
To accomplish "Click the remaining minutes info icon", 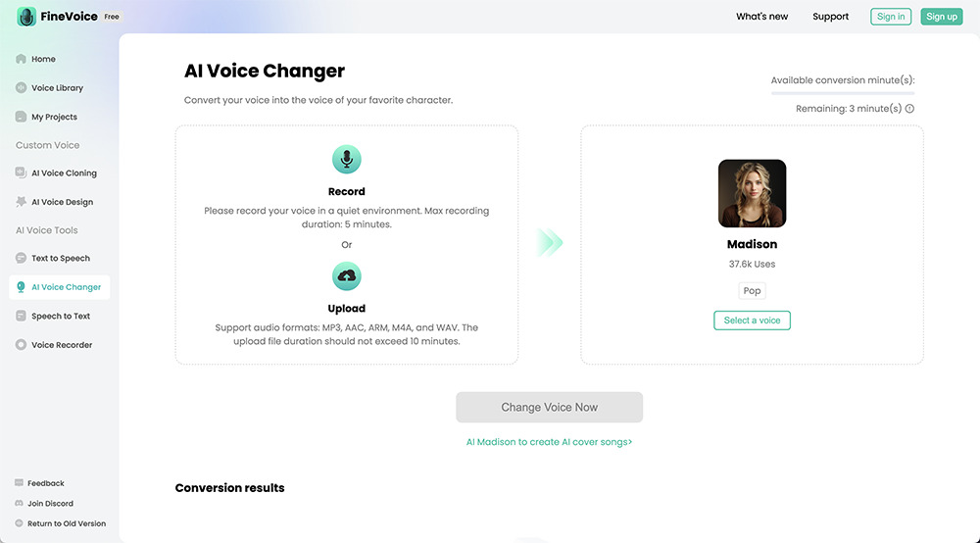I will [909, 109].
